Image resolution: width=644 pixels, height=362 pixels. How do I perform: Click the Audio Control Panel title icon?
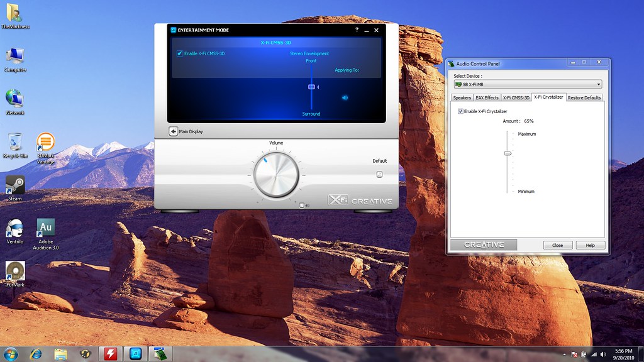(x=452, y=63)
